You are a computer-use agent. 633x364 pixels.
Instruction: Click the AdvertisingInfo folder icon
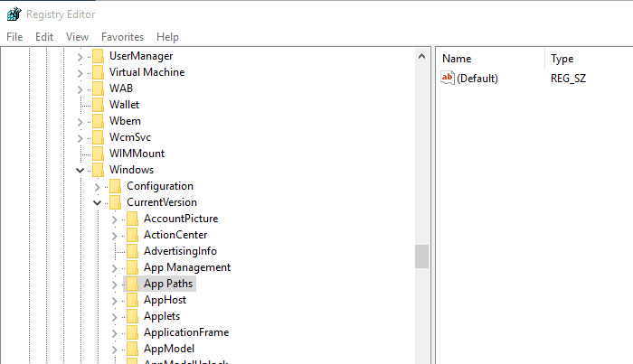coord(132,251)
